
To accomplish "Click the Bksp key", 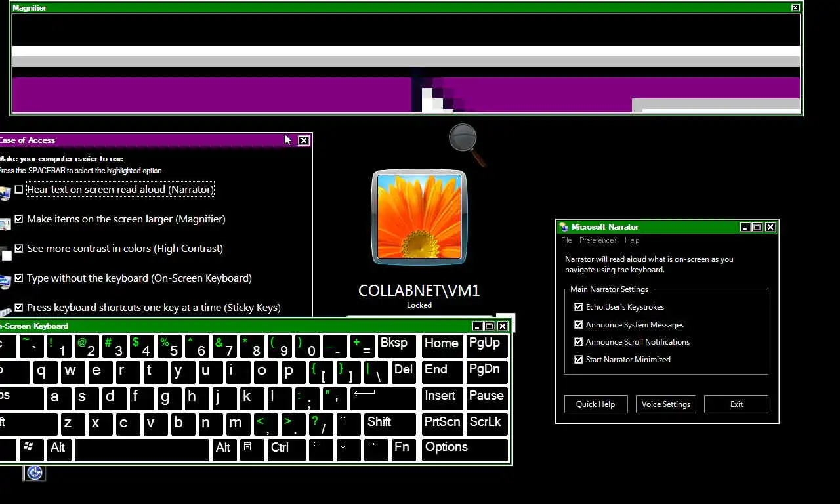I will click(x=397, y=345).
